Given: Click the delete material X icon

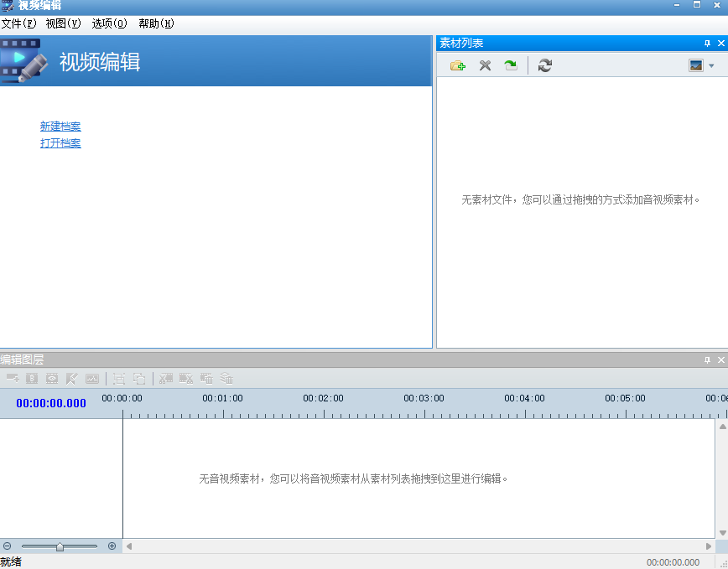Looking at the screenshot, I should (x=485, y=65).
